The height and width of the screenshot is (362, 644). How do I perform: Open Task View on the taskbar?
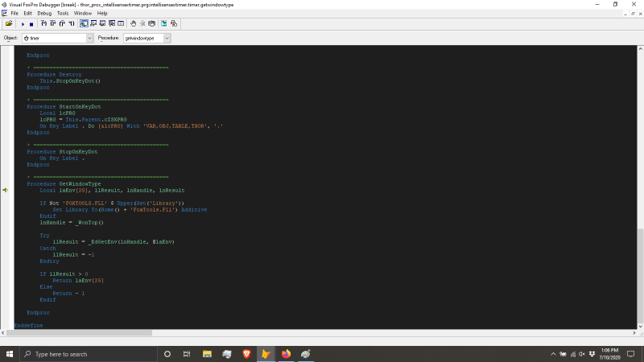point(187,354)
